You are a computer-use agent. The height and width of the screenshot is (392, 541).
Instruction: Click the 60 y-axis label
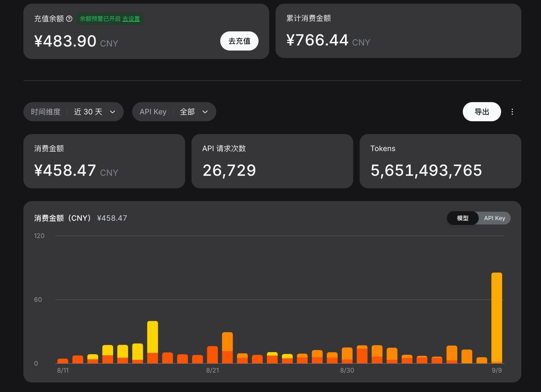tap(38, 299)
